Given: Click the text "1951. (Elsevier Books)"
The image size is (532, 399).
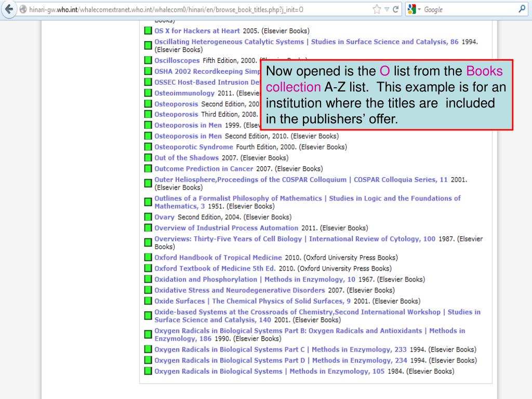Looking at the screenshot, I should 241,206.
